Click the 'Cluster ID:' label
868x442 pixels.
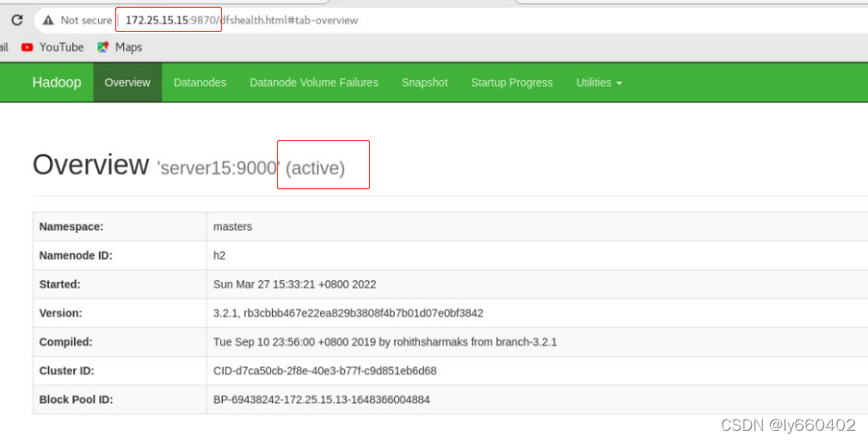(x=67, y=371)
